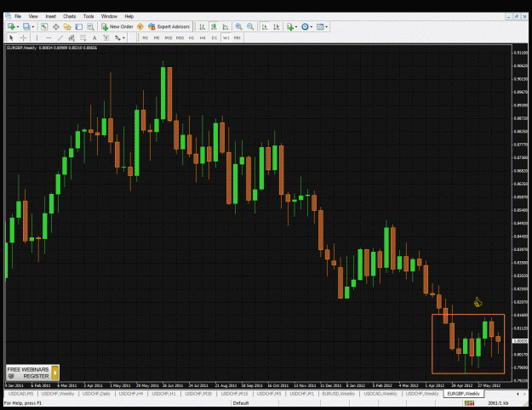This screenshot has height=410, width=532.
Task: Expand the Templates dropdown arrow
Action: pyautogui.click(x=326, y=26)
